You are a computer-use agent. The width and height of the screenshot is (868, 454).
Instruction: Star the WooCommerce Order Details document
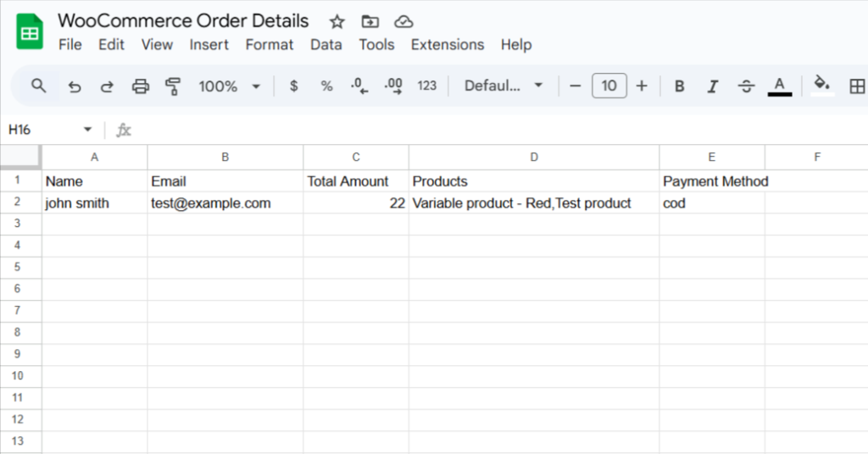337,22
